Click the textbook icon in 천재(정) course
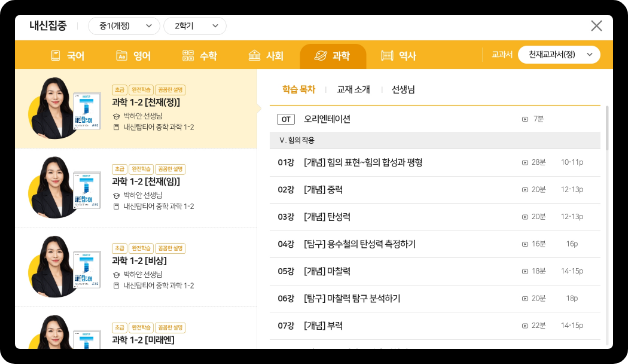This screenshot has height=364, width=628. click(116, 127)
